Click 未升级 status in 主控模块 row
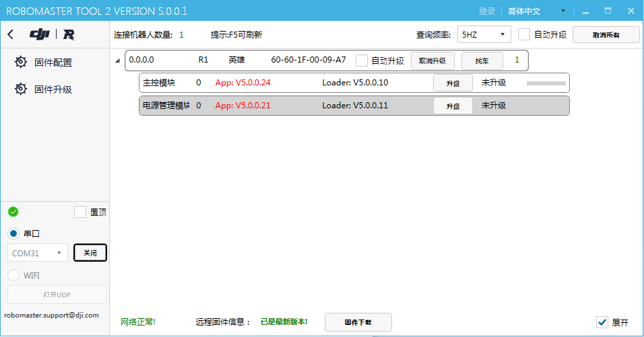Viewport: 644px width, 337px height. tap(494, 83)
